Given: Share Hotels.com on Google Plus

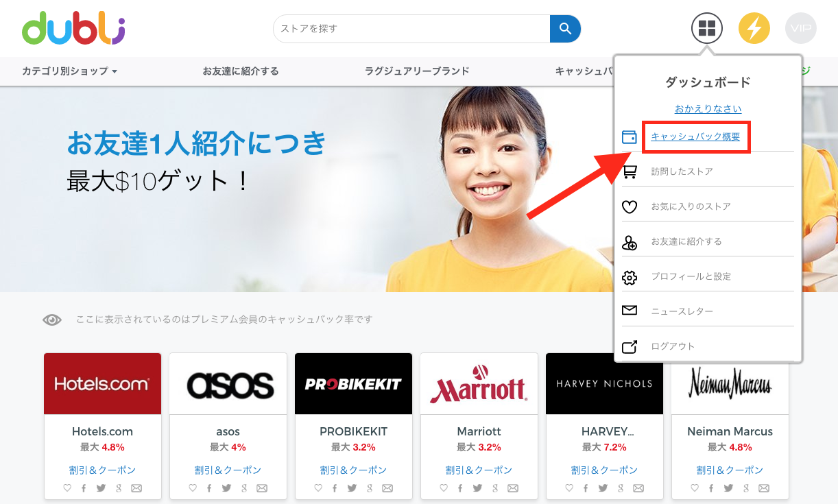Looking at the screenshot, I should pyautogui.click(x=119, y=488).
